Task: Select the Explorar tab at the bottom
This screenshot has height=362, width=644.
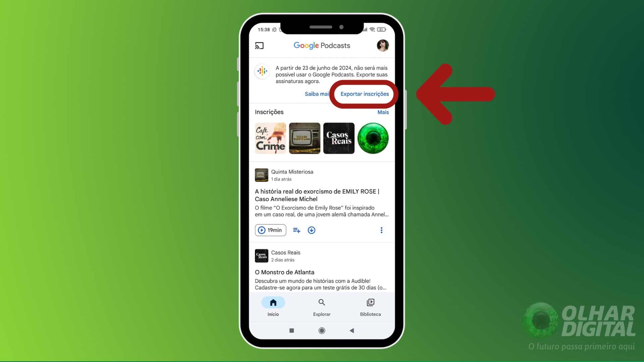Action: coord(322,306)
